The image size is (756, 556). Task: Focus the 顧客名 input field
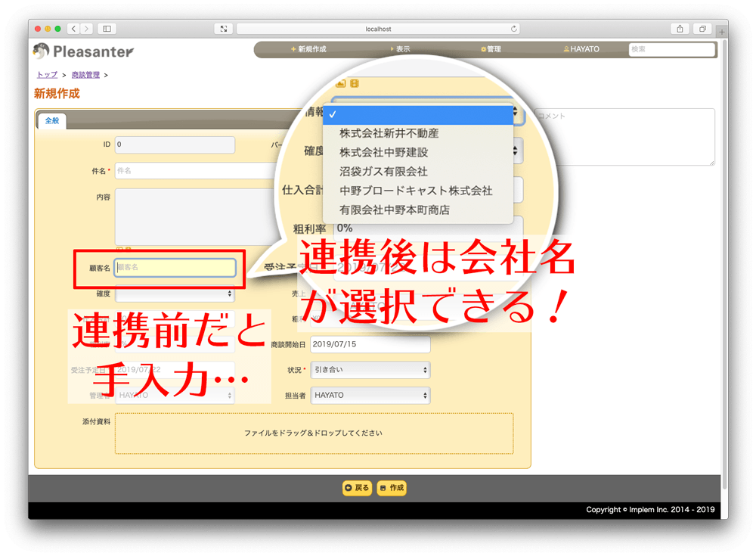point(175,267)
